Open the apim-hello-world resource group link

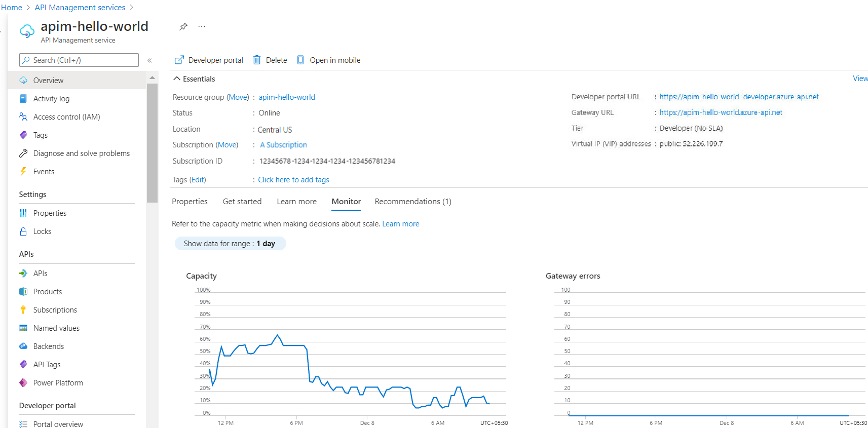[x=287, y=97]
